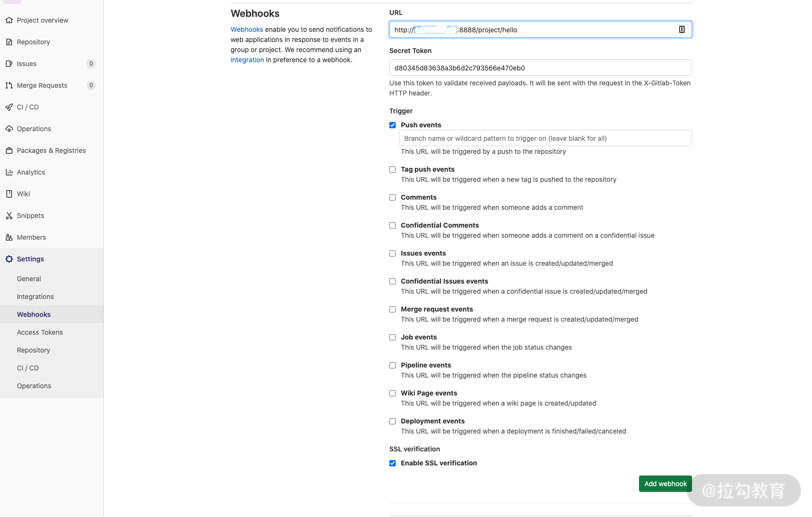Click the Snippets scissors icon

9,216
